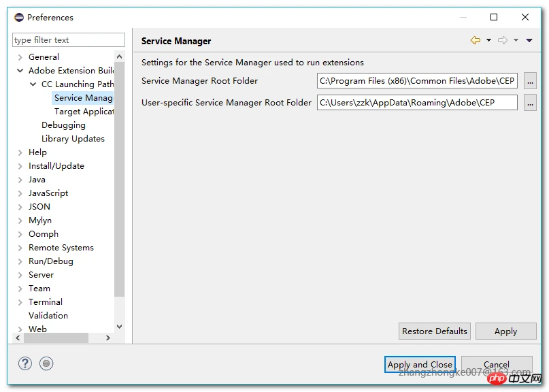Open the preferences page view menu

[x=529, y=40]
